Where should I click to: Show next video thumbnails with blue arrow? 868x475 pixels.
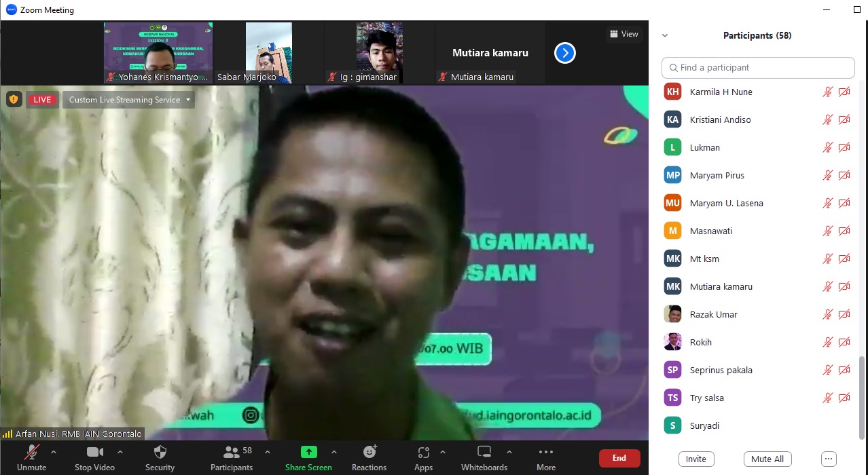(x=565, y=53)
